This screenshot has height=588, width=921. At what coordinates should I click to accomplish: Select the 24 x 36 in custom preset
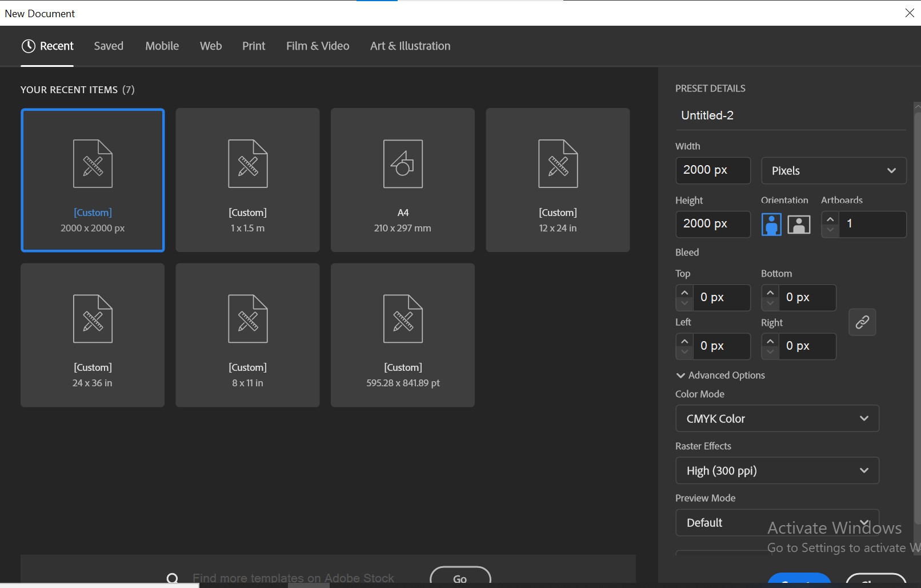tap(93, 335)
